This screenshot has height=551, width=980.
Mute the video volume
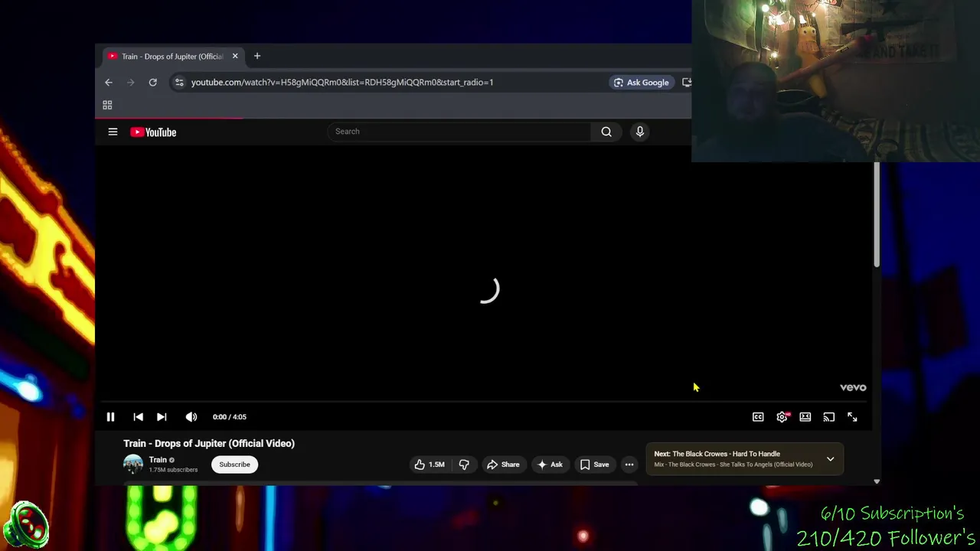coord(191,417)
